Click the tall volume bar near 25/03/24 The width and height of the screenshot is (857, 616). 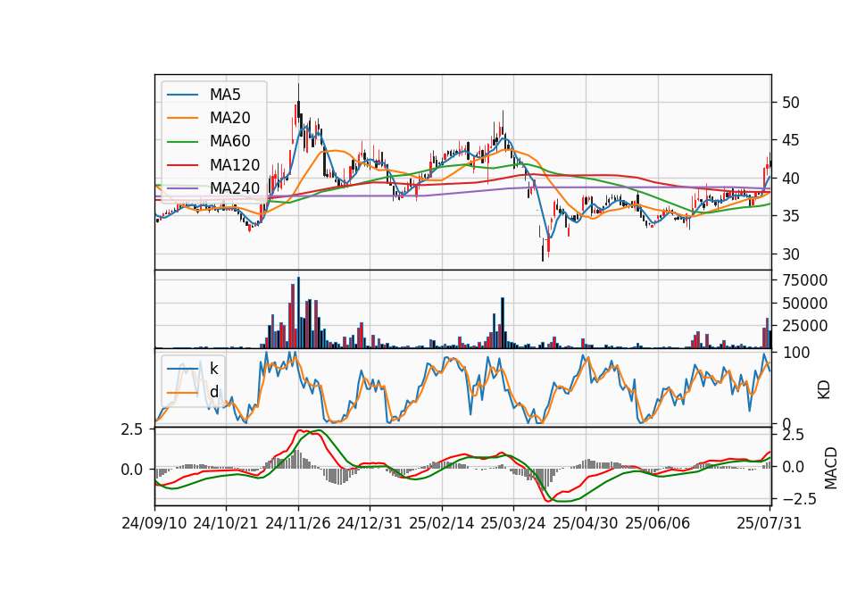(x=503, y=323)
